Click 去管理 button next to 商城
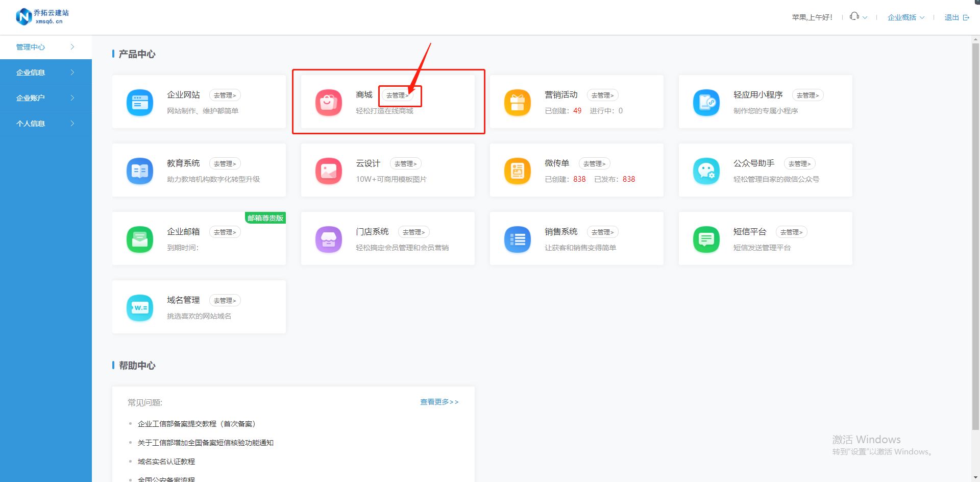Image resolution: width=980 pixels, height=482 pixels. click(397, 95)
